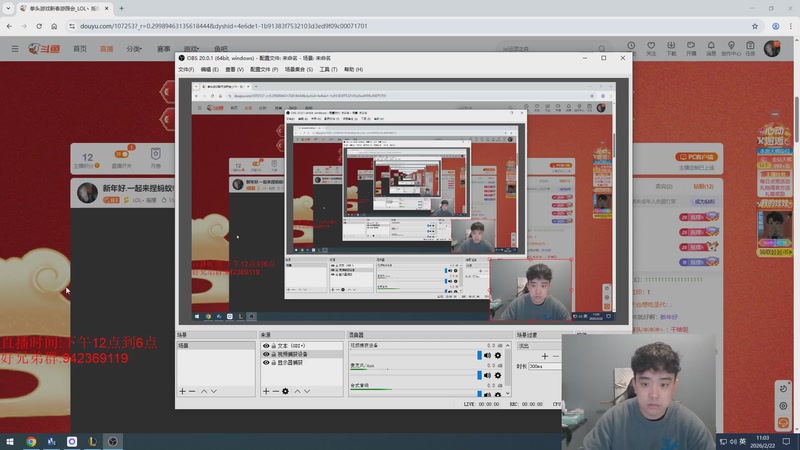
Task: Open the Douyu user avatar menu
Action: 772,48
